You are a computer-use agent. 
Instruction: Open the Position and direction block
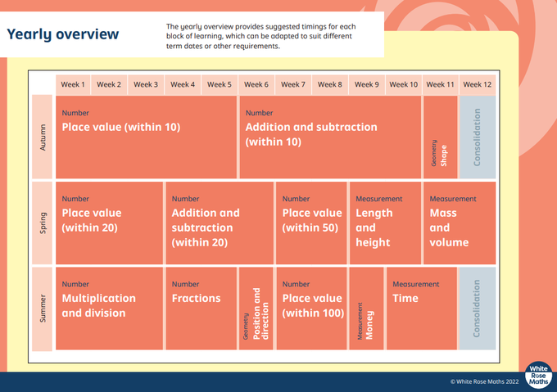coord(256,309)
